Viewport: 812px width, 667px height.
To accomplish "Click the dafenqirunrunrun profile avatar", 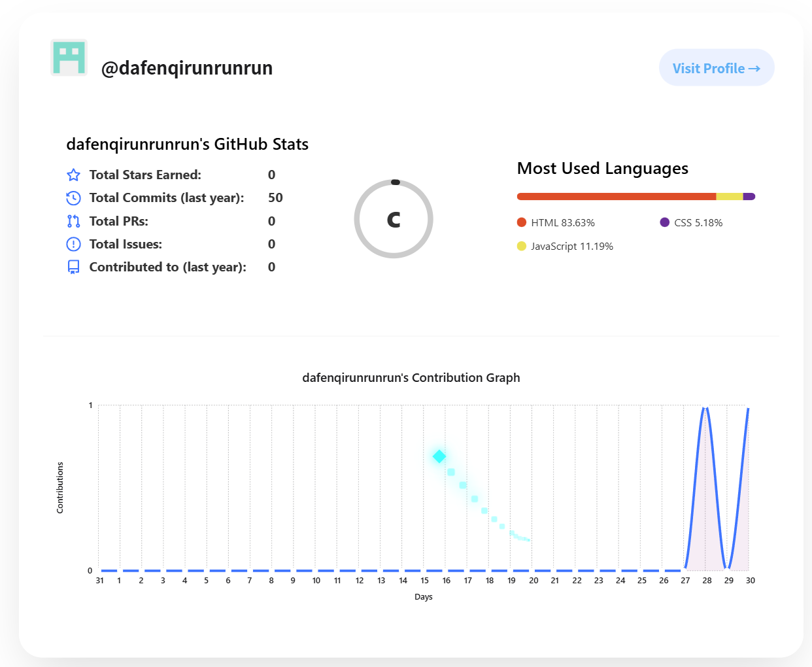I will click(x=69, y=58).
